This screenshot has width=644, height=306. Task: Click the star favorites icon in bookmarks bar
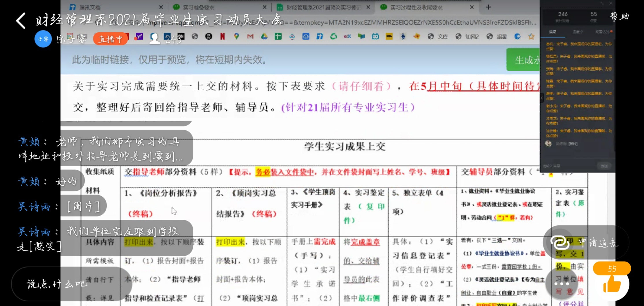tap(531, 36)
